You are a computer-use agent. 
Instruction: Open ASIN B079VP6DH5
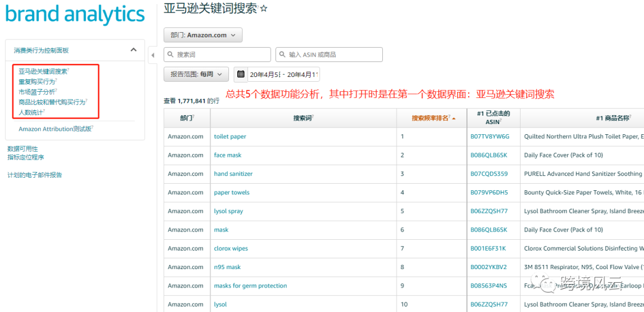point(489,192)
